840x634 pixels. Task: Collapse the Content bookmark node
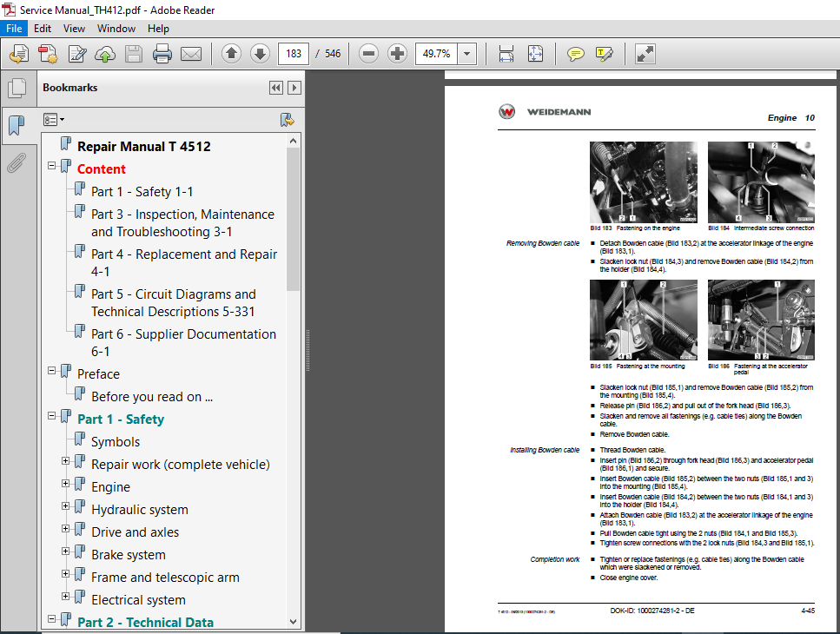(x=51, y=166)
